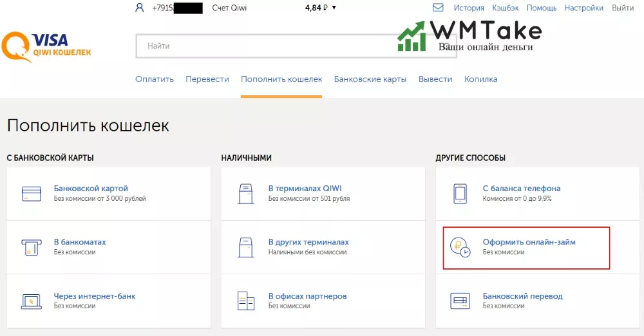Click the Visa QIWI Кошелек logo

46,47
